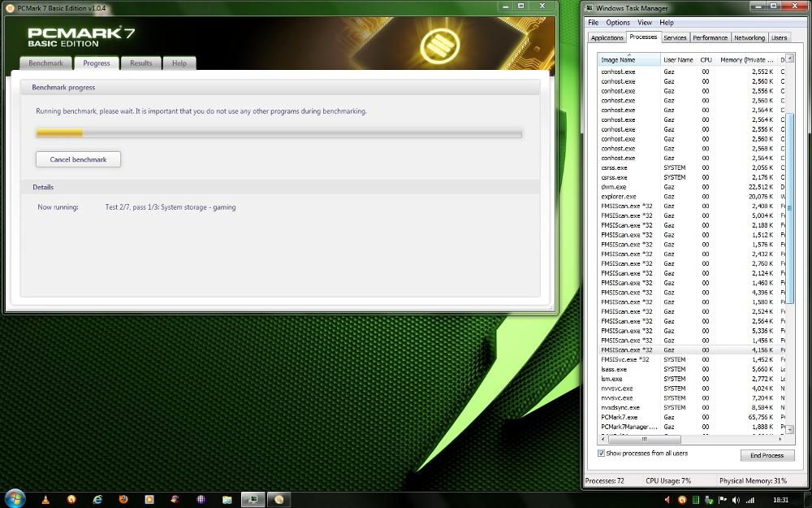
Task: Select the dwm.exe process row
Action: pos(691,187)
